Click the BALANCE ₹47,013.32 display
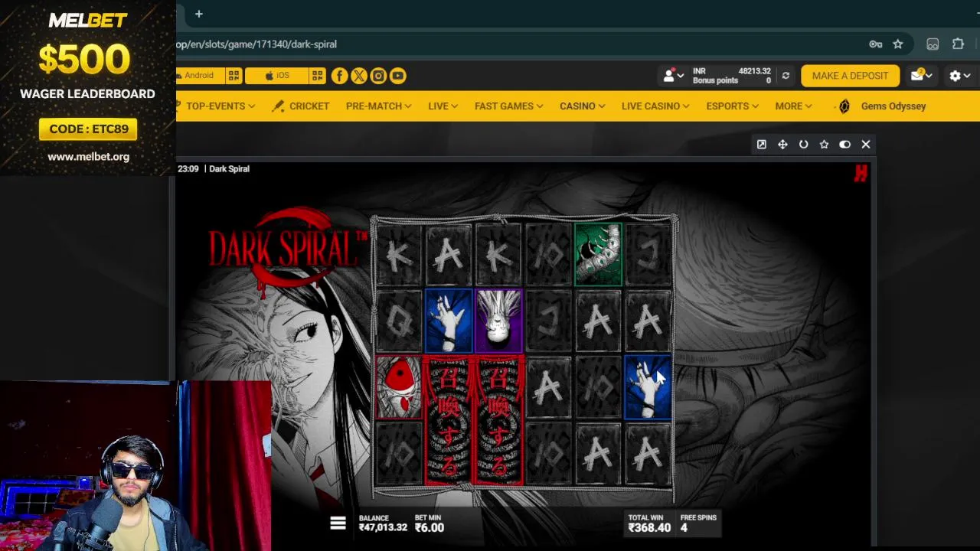The image size is (980, 551). [383, 523]
